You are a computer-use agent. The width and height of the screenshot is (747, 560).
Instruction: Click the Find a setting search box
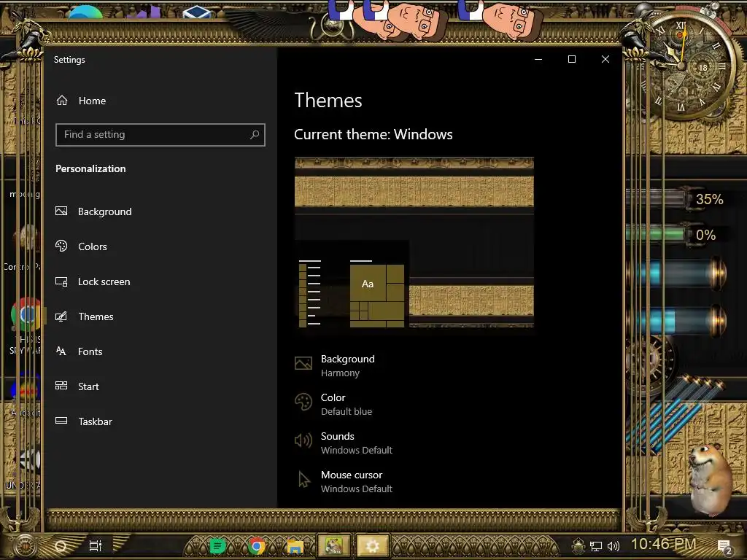[160, 135]
